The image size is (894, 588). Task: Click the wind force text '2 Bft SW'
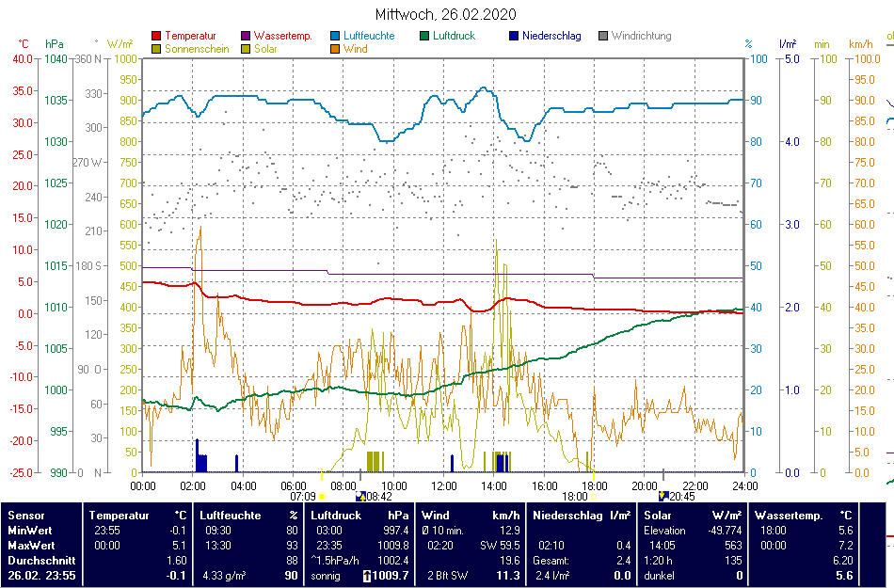coord(448,576)
